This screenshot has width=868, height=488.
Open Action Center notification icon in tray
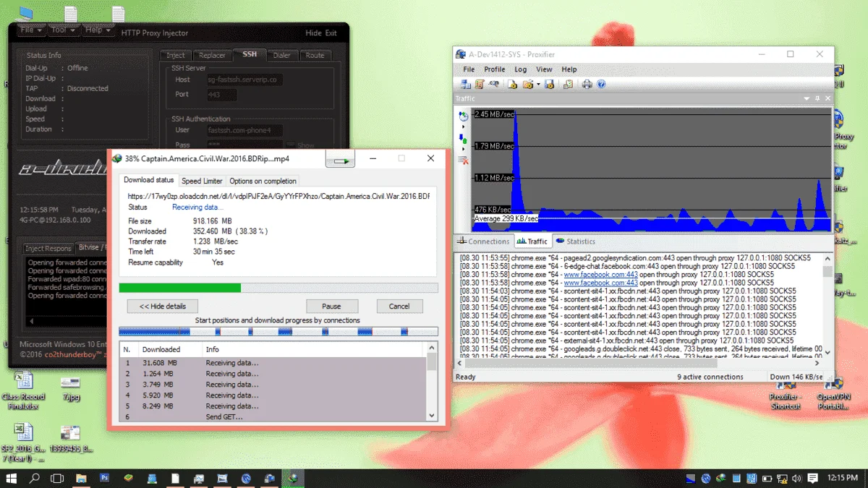813,478
